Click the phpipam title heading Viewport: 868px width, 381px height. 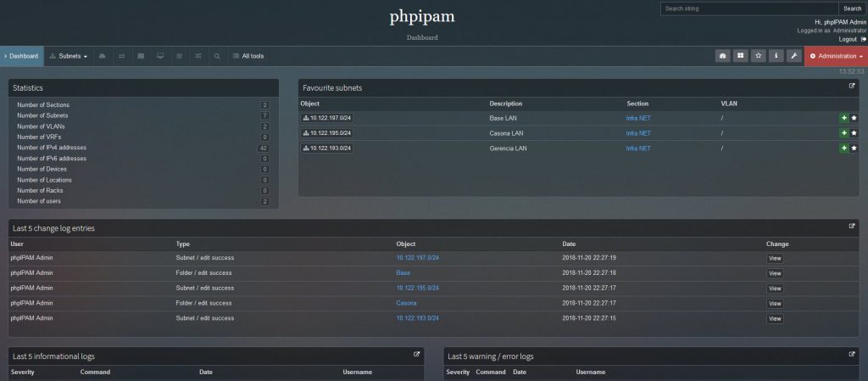pyautogui.click(x=422, y=17)
